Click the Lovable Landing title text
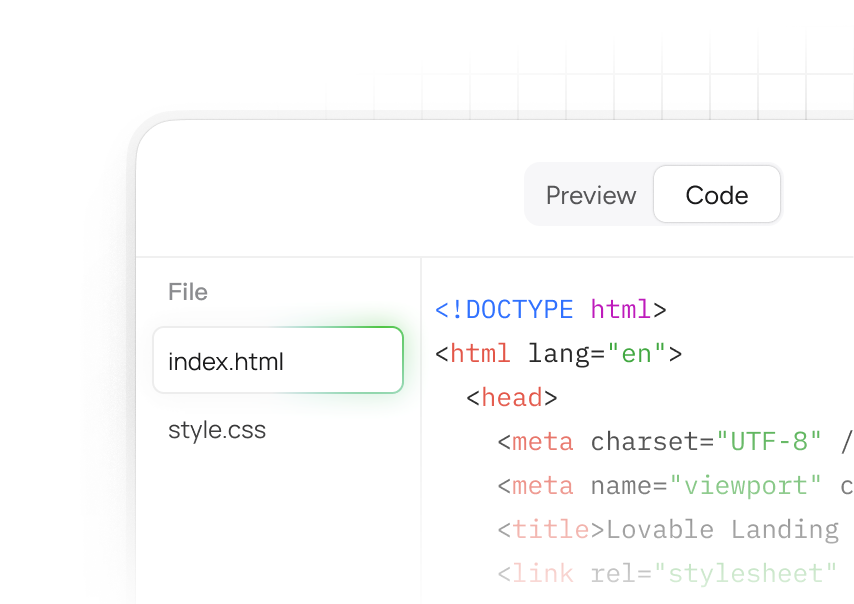Screen dimensions: 854x604 [722, 530]
